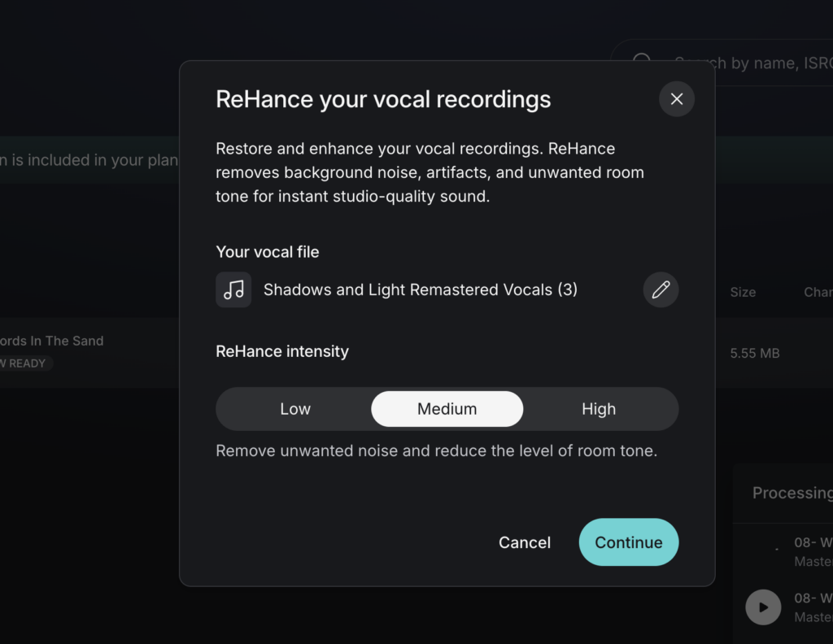This screenshot has width=833, height=644.
Task: Click the Continue button
Action: [x=628, y=542]
